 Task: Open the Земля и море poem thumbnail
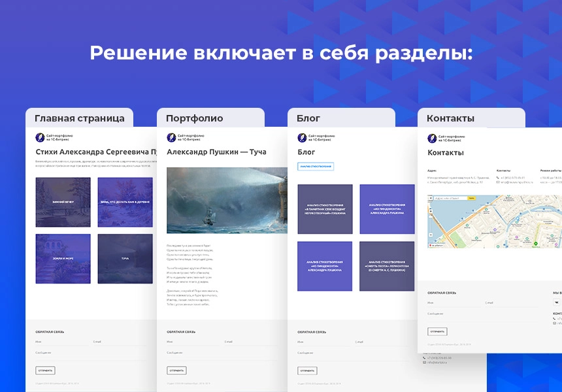pyautogui.click(x=63, y=259)
